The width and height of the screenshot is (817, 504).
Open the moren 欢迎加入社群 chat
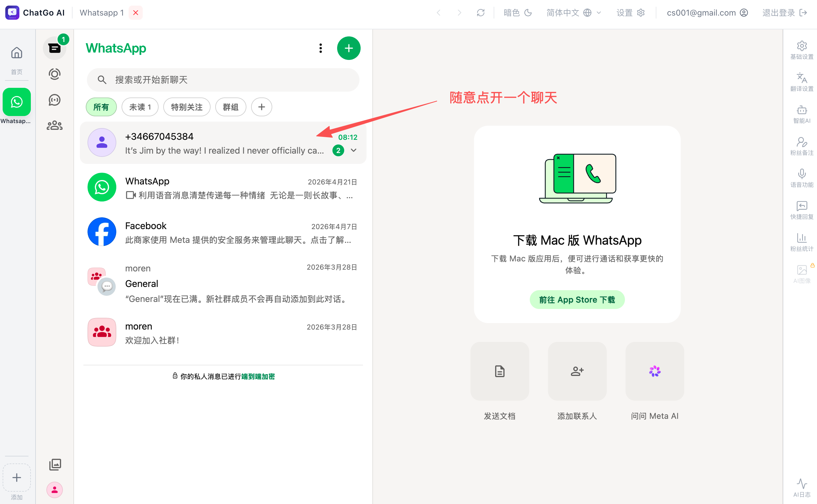[223, 333]
